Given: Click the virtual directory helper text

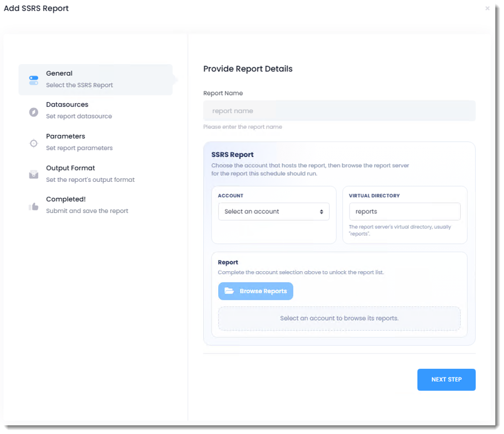Looking at the screenshot, I should (400, 230).
